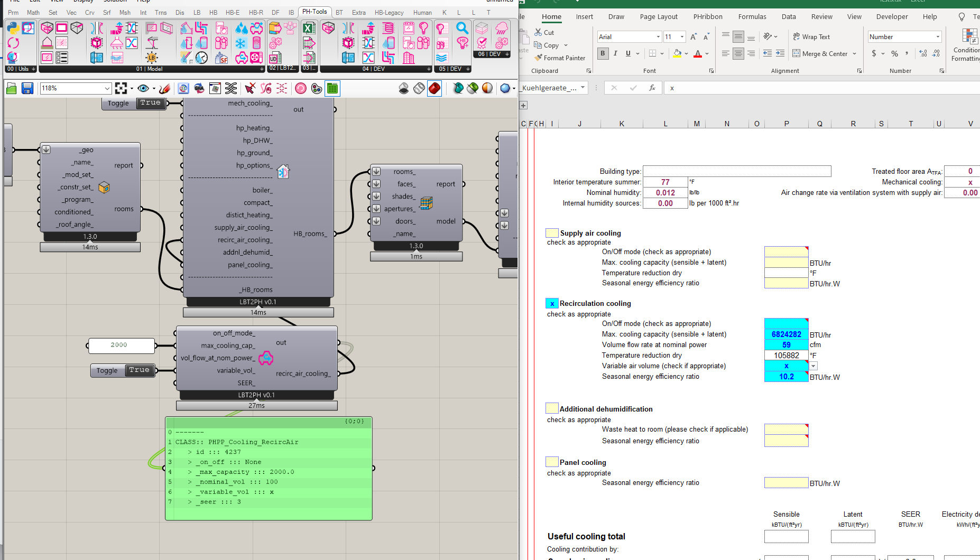Click the zoom extents icon in canvas toolbar

coord(121,88)
